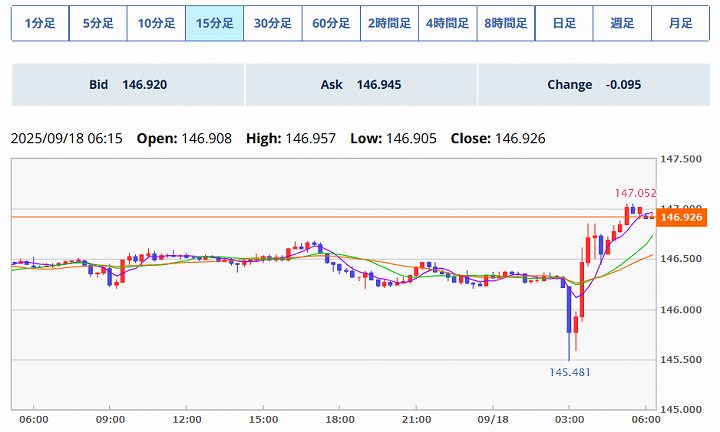The height and width of the screenshot is (432, 720).
Task: Click the Open: 146.908 value
Action: [184, 138]
